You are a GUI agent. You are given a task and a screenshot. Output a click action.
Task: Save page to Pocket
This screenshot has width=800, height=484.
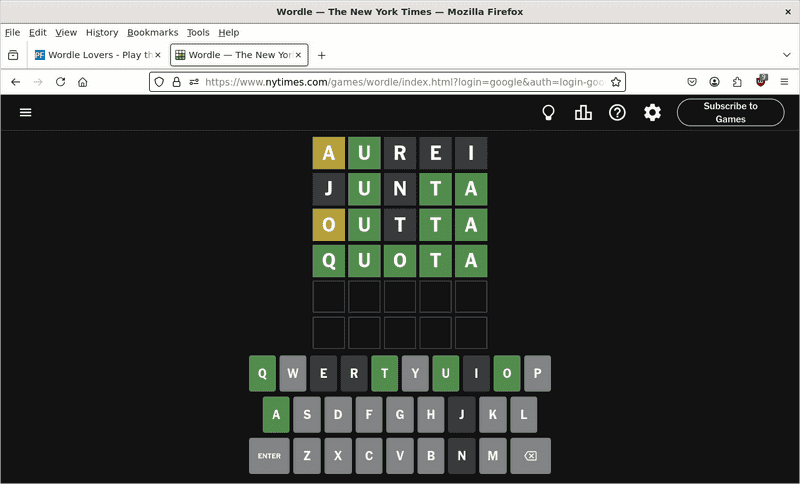[x=692, y=82]
